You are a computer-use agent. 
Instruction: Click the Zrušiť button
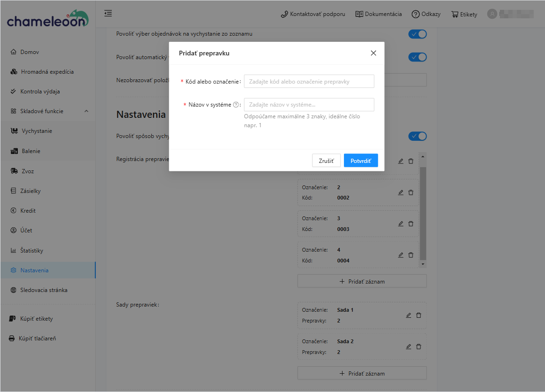pos(326,161)
